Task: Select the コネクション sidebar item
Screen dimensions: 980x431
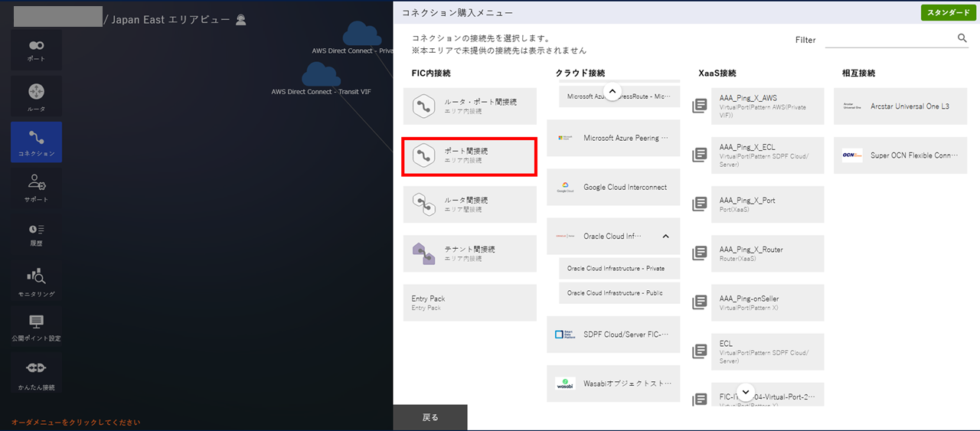Action: click(36, 142)
